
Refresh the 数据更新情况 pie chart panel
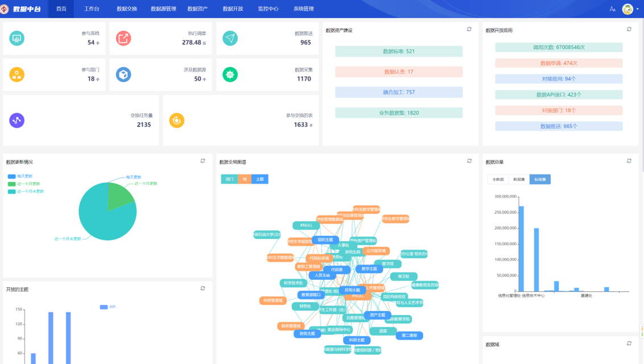click(x=203, y=161)
